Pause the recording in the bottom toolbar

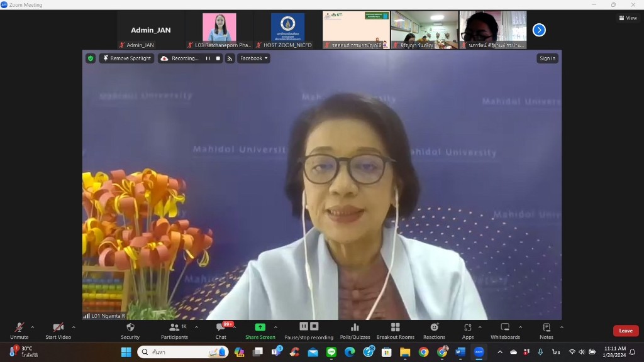pos(304,326)
